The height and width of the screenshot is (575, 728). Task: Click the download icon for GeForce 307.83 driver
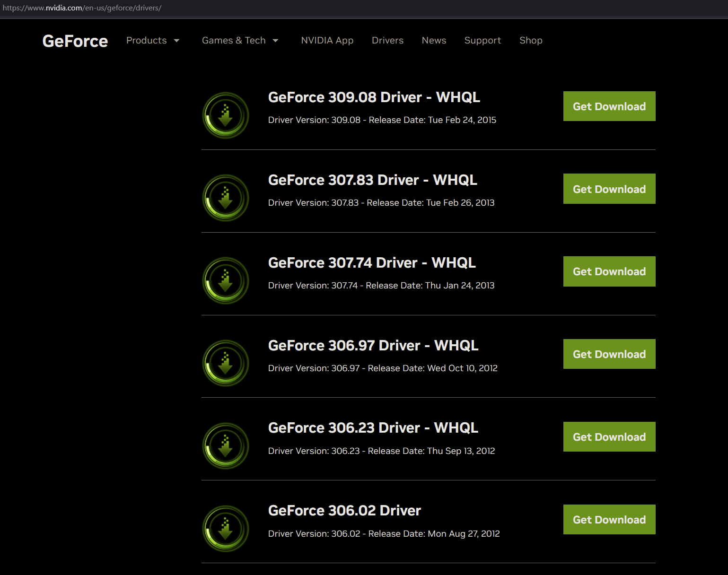click(226, 198)
